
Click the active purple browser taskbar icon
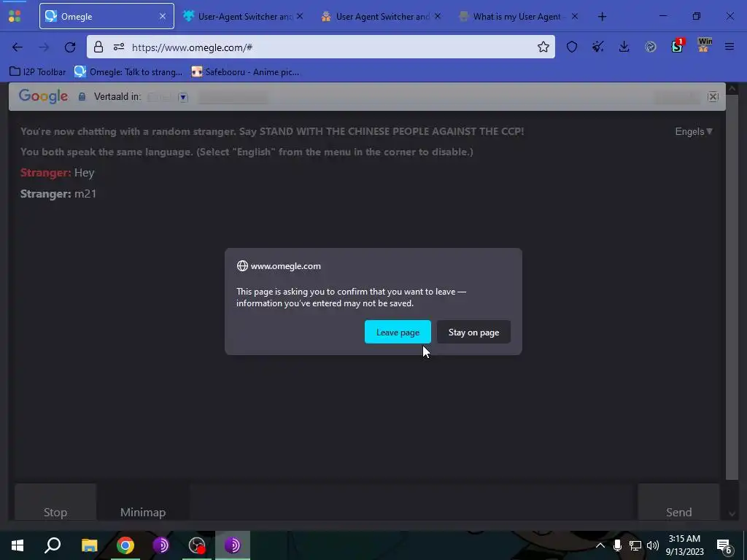(233, 545)
